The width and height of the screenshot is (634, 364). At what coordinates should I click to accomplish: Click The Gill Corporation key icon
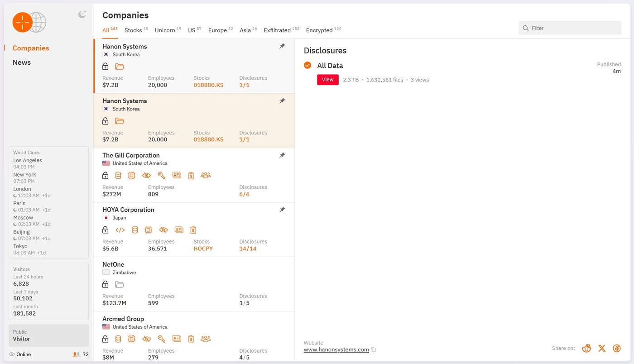click(161, 175)
